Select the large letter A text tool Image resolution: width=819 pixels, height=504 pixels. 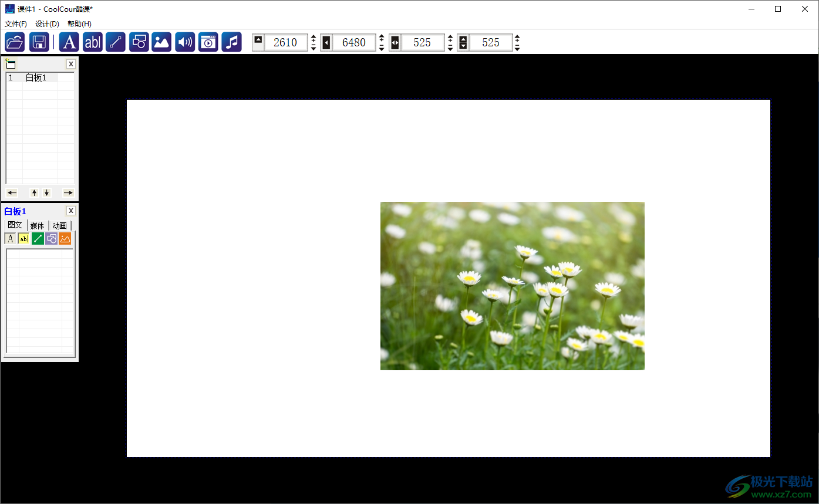[x=69, y=42]
